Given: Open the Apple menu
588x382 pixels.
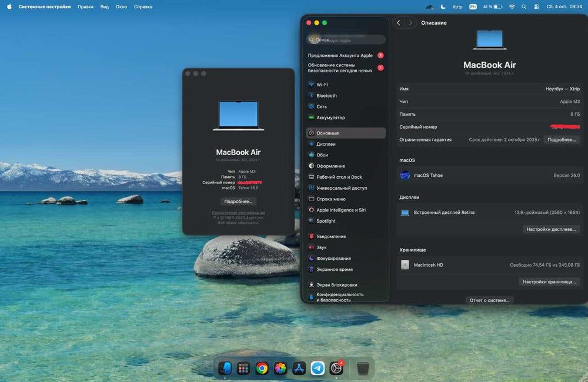Looking at the screenshot, I should point(9,6).
